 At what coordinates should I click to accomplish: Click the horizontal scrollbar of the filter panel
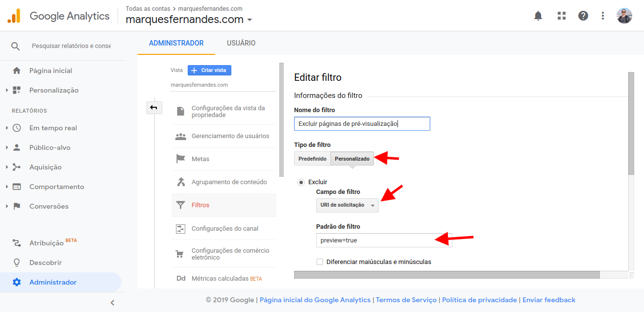coord(447,275)
